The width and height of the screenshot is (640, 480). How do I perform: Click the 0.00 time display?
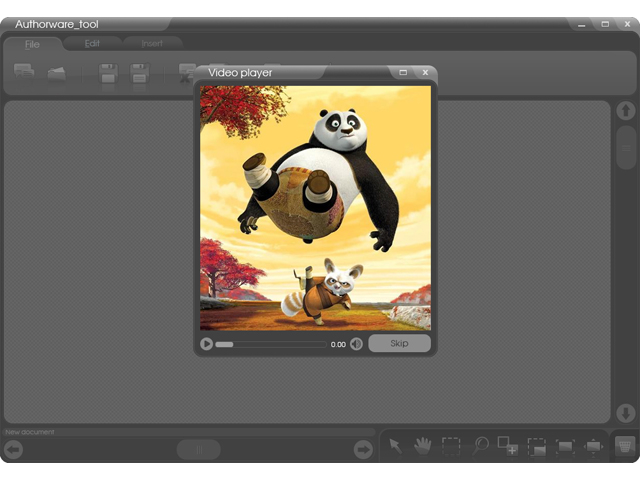(x=338, y=344)
